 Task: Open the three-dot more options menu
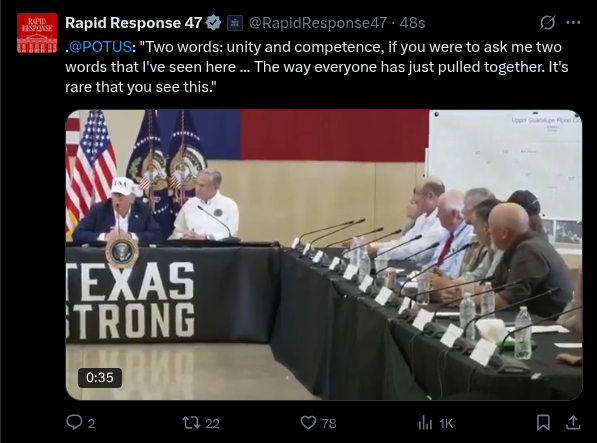(573, 23)
